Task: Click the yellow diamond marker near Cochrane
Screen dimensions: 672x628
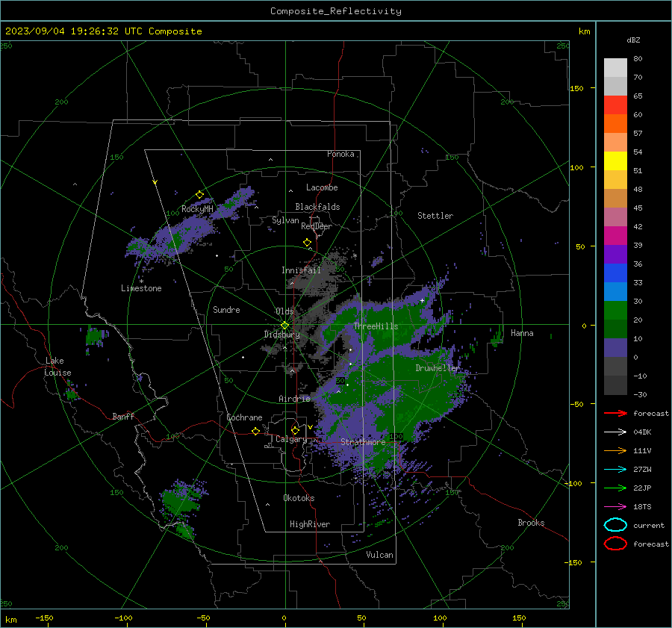Action: (256, 431)
